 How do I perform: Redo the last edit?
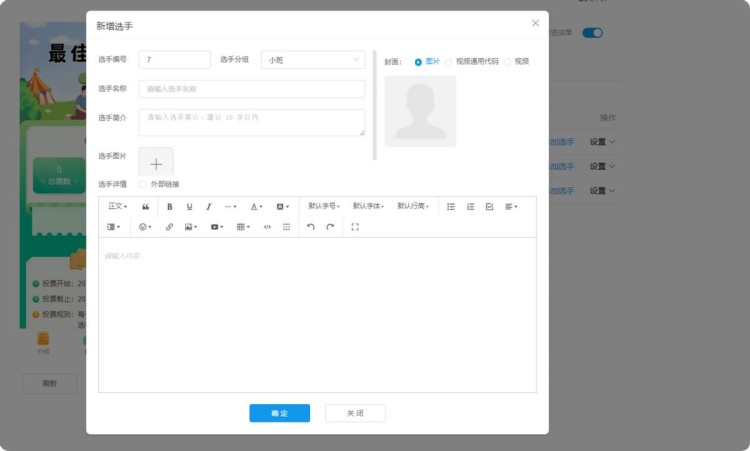click(330, 227)
